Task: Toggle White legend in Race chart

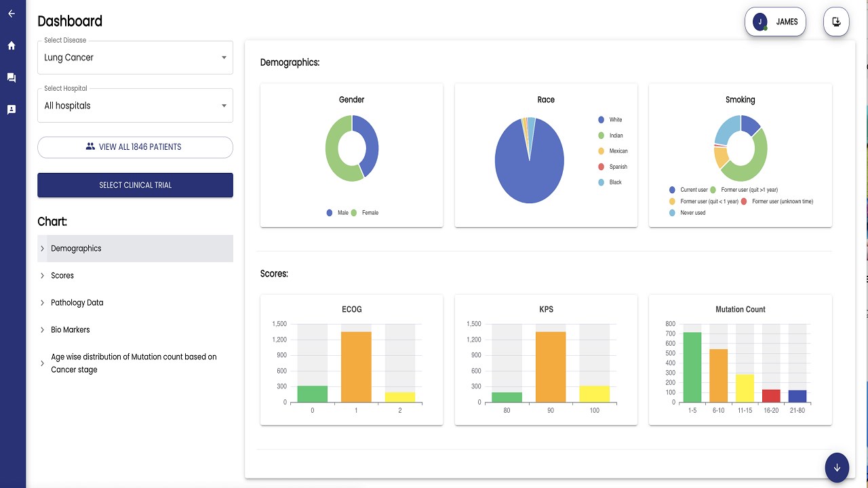Action: tap(610, 120)
